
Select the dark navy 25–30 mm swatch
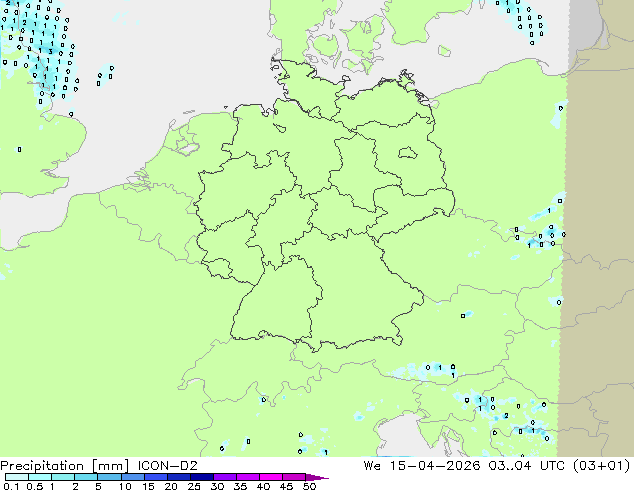202,477
